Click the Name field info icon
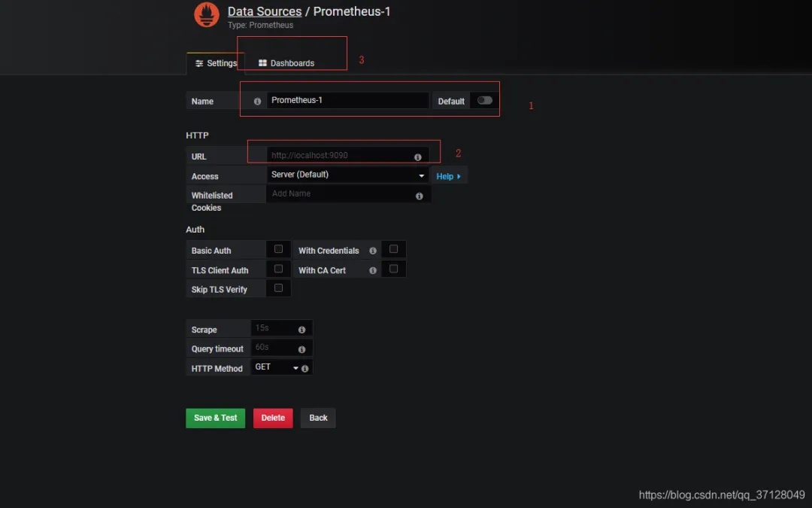812x508 pixels. click(257, 102)
